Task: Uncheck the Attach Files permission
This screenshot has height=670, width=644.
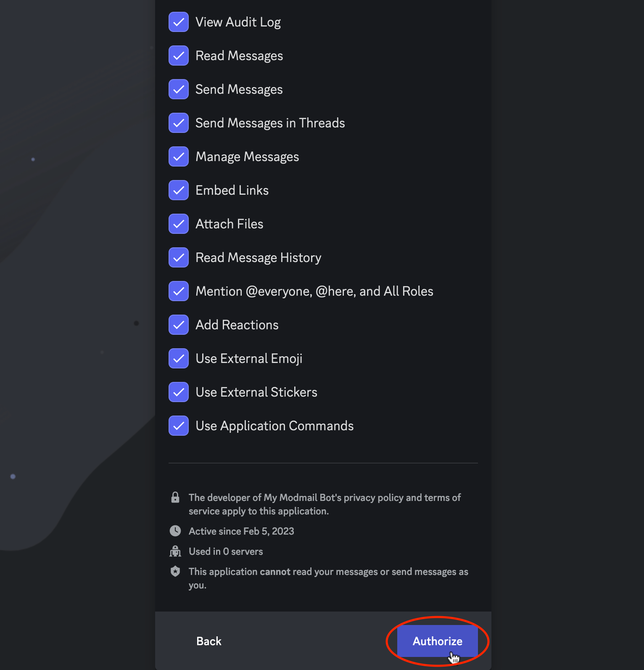Action: tap(178, 223)
